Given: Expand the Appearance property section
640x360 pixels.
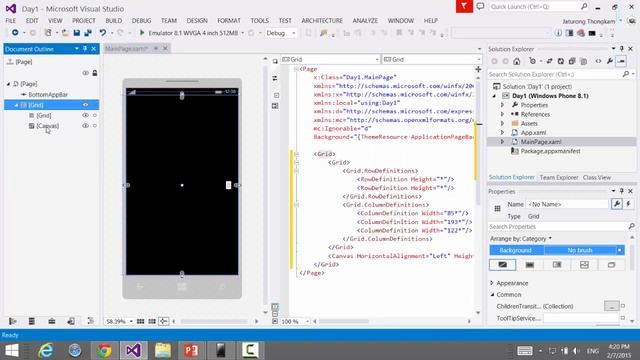Looking at the screenshot, I should [x=492, y=283].
